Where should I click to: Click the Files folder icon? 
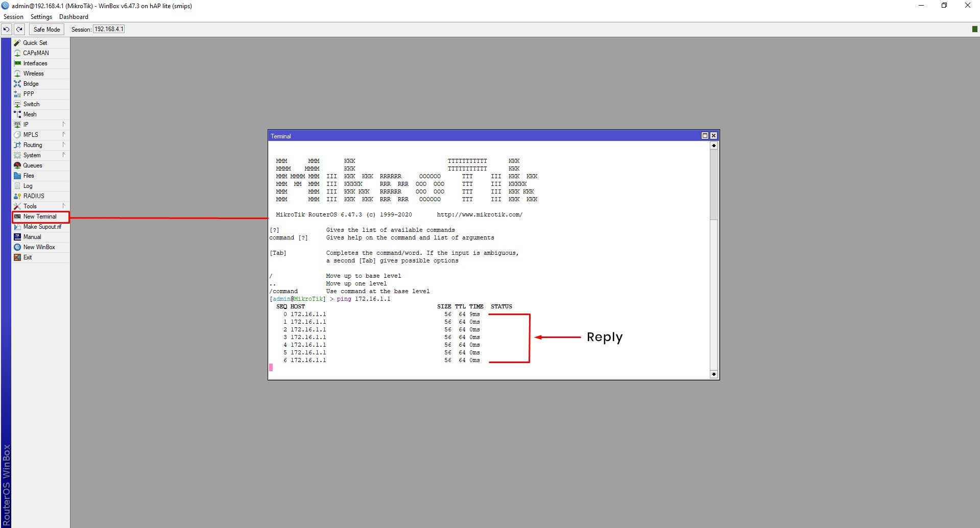pos(17,176)
